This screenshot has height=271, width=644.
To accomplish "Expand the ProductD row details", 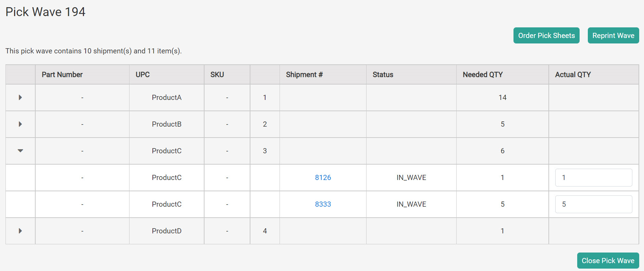I will tap(20, 231).
